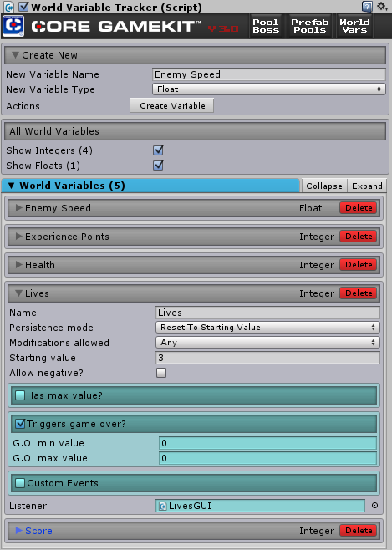Click the Starting value input field
The height and width of the screenshot is (550, 392).
pyautogui.click(x=267, y=358)
